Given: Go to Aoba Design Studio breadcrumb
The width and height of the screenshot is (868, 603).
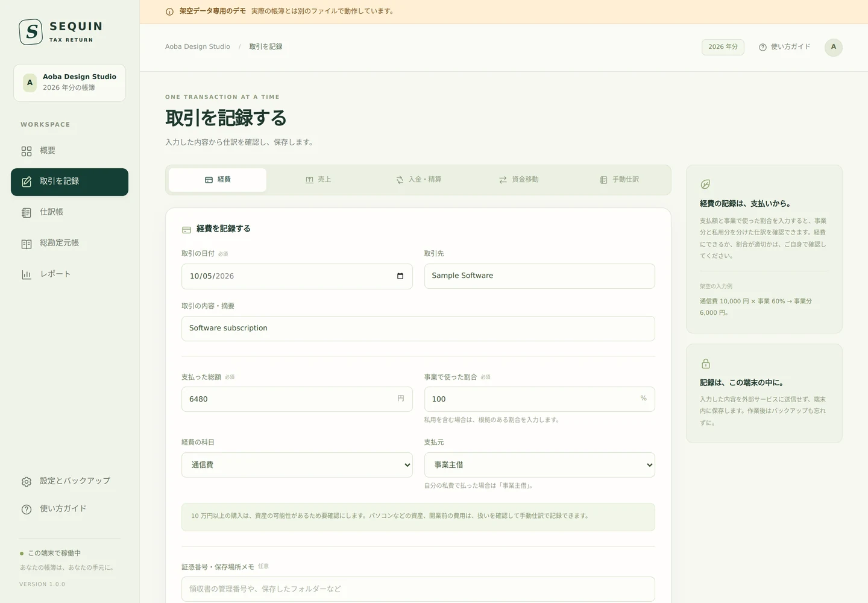Looking at the screenshot, I should tap(198, 47).
